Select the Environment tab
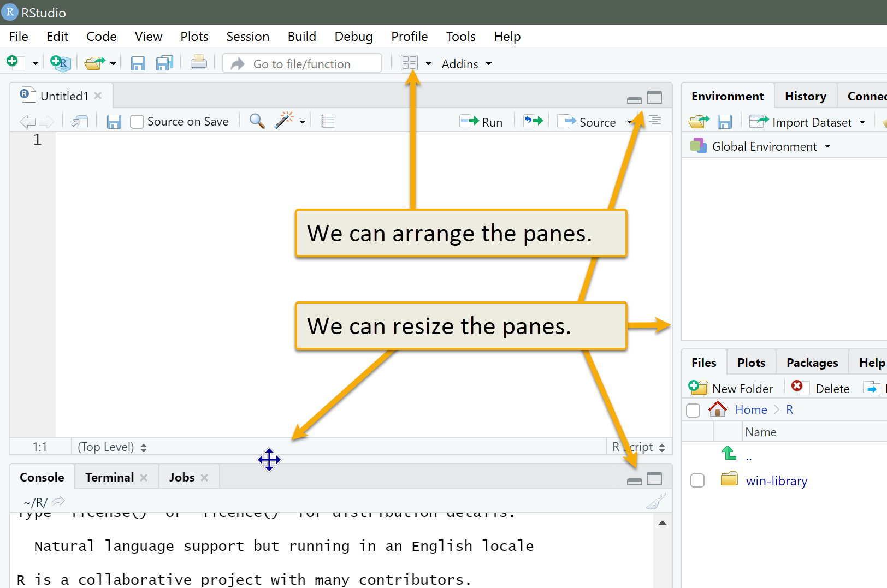Screen dimensions: 887x588 click(728, 96)
